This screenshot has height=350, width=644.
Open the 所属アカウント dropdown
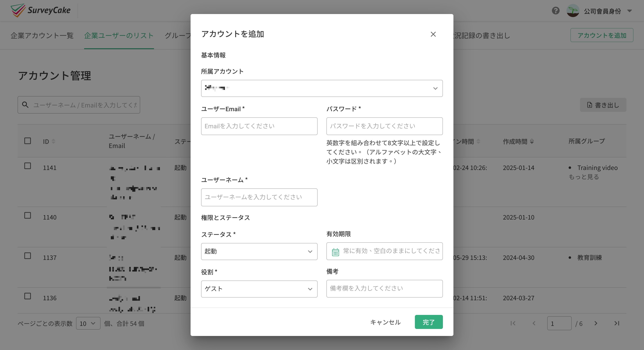click(x=322, y=88)
